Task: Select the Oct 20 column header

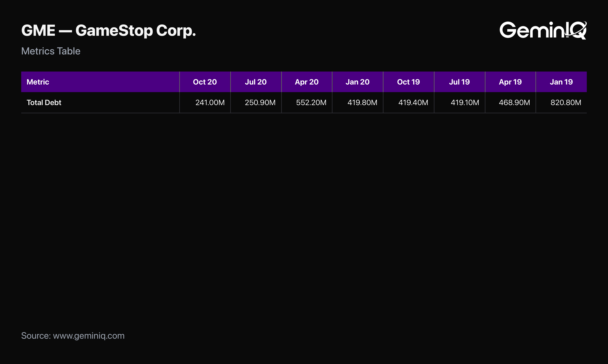Action: (x=205, y=82)
